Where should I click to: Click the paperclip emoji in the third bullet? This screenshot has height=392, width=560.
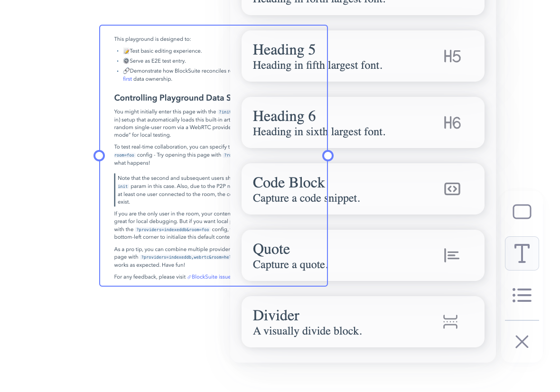pyautogui.click(x=126, y=70)
